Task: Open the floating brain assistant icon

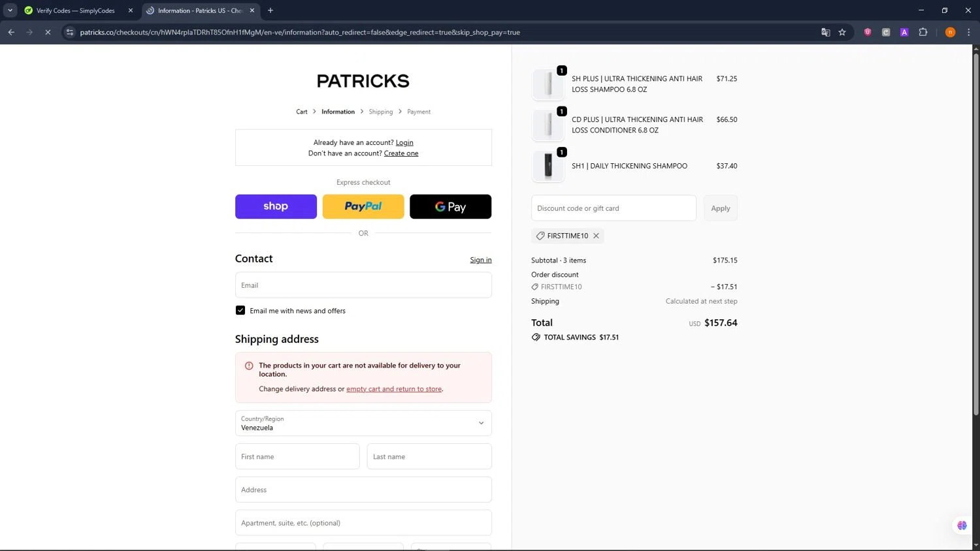Action: [x=962, y=525]
